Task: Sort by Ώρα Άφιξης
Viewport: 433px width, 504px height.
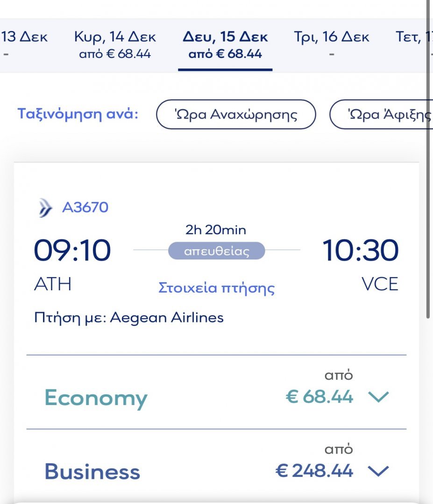Action: (x=381, y=114)
